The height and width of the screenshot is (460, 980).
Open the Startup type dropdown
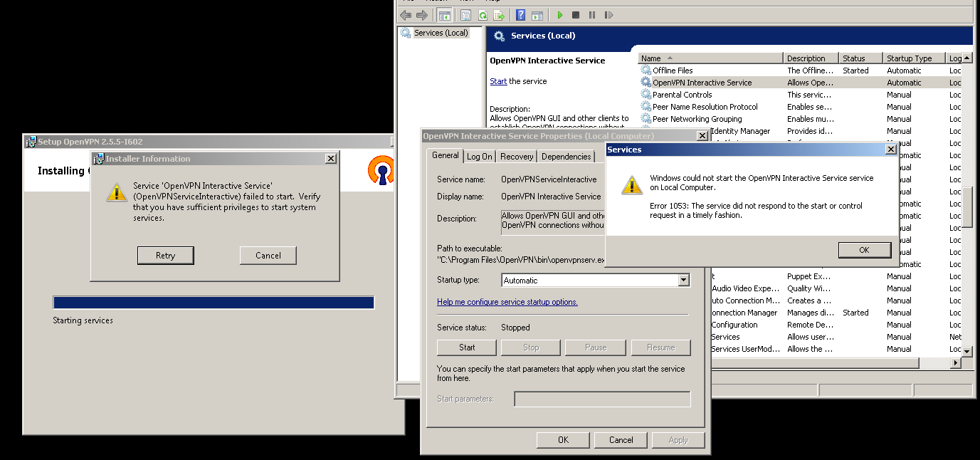(x=684, y=281)
